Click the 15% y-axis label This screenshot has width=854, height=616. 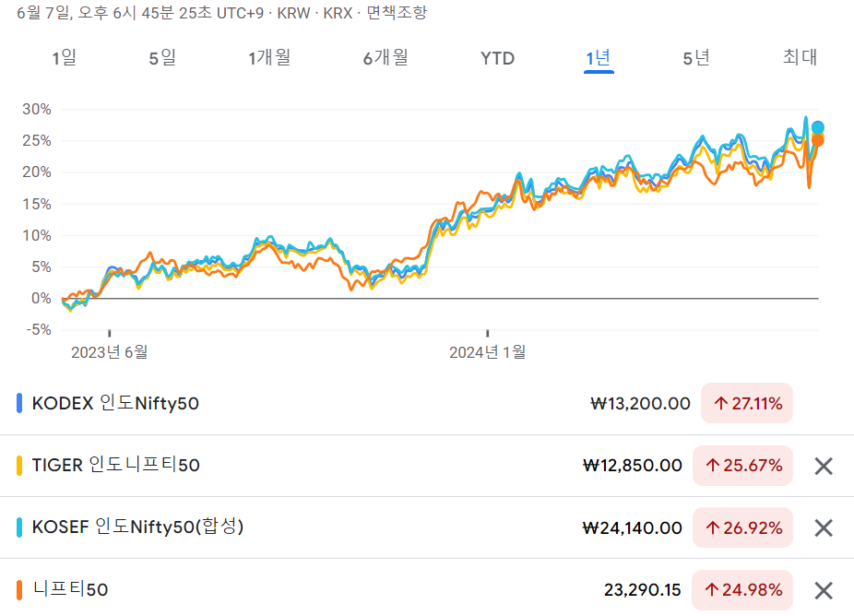(x=37, y=204)
